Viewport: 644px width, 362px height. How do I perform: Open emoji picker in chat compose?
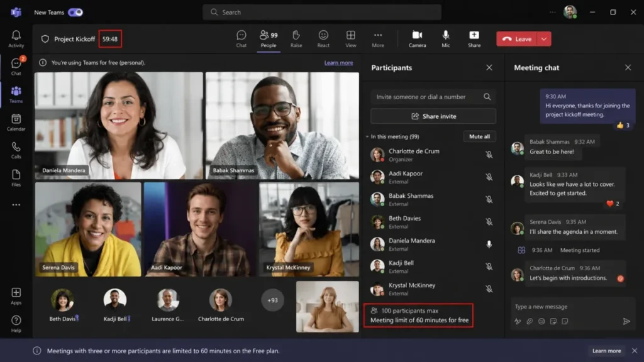pos(541,321)
